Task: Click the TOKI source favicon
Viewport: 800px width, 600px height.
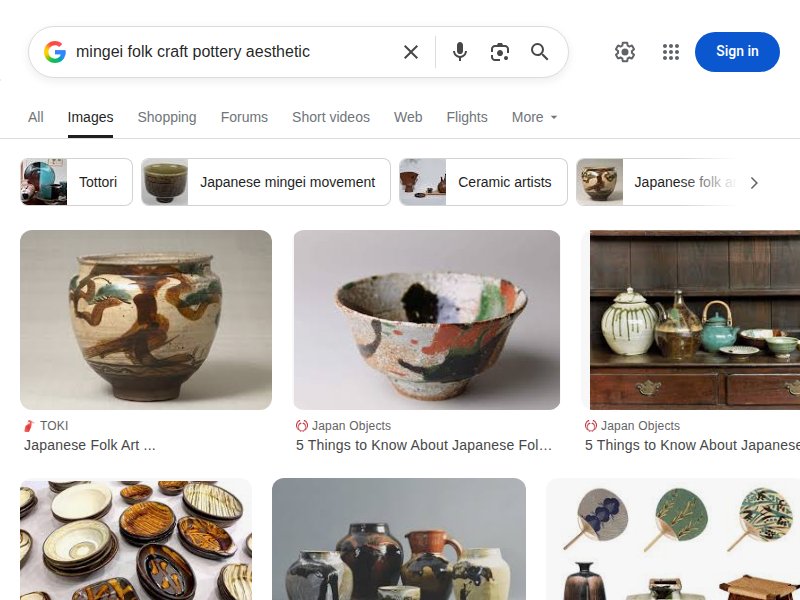Action: tap(30, 425)
